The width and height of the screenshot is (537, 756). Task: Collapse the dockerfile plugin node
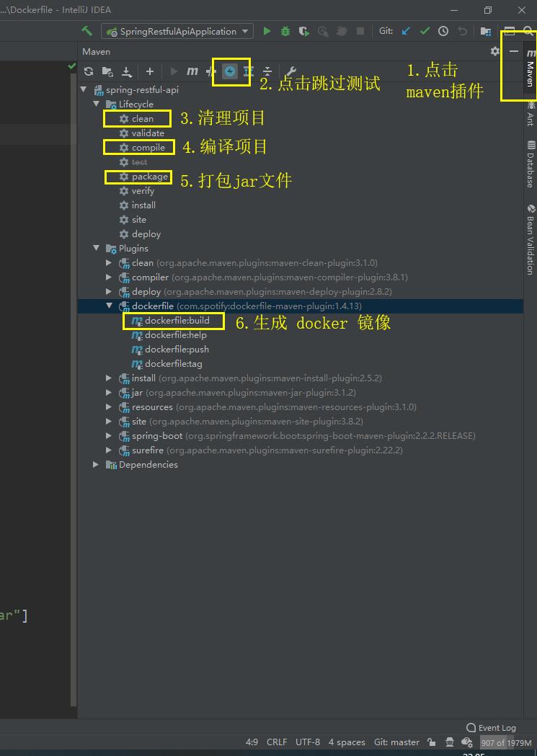point(109,306)
